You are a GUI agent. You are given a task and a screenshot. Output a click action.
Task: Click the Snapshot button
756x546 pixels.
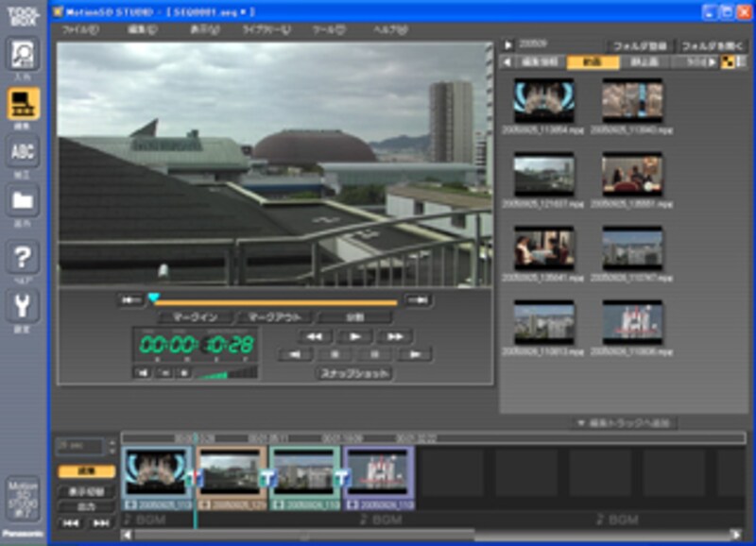[352, 373]
